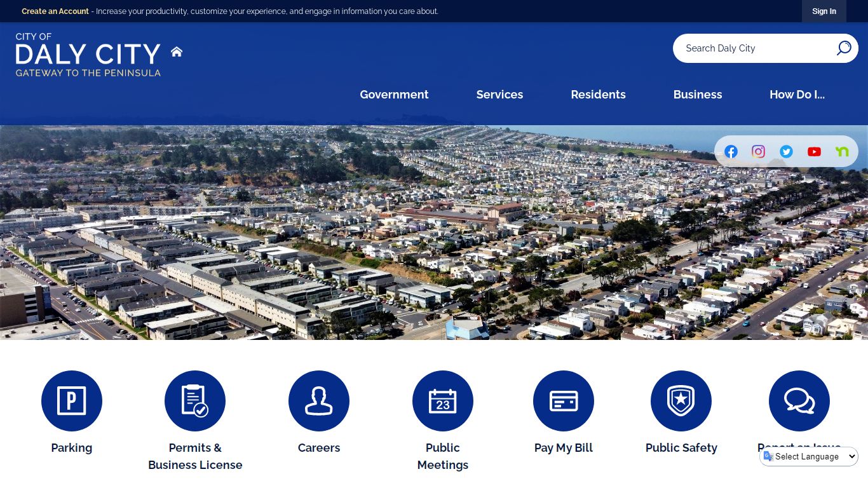Open the YouTube social icon
Viewport: 868px width, 488px height.
(814, 151)
